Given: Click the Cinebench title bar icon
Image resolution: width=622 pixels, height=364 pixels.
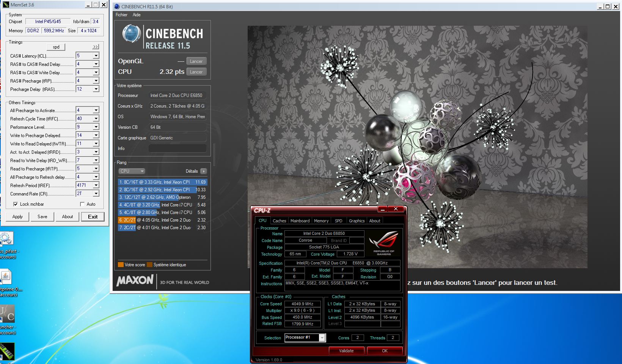Looking at the screenshot, I should [117, 6].
